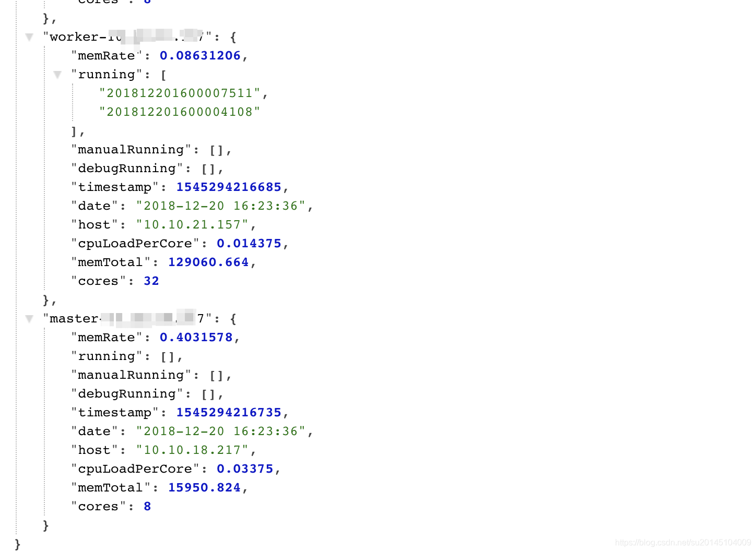Viewport: 756px width, 552px height.
Task: Click the worker key name
Action: coord(128,37)
